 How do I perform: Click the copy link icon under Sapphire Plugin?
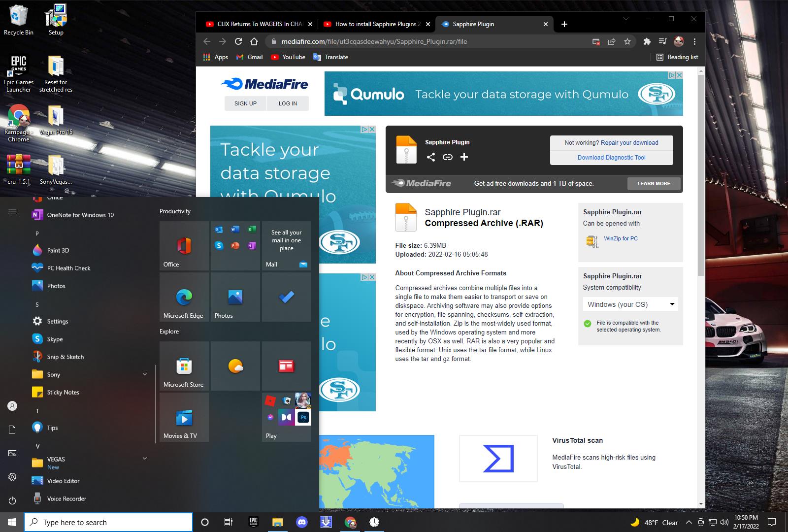point(447,157)
